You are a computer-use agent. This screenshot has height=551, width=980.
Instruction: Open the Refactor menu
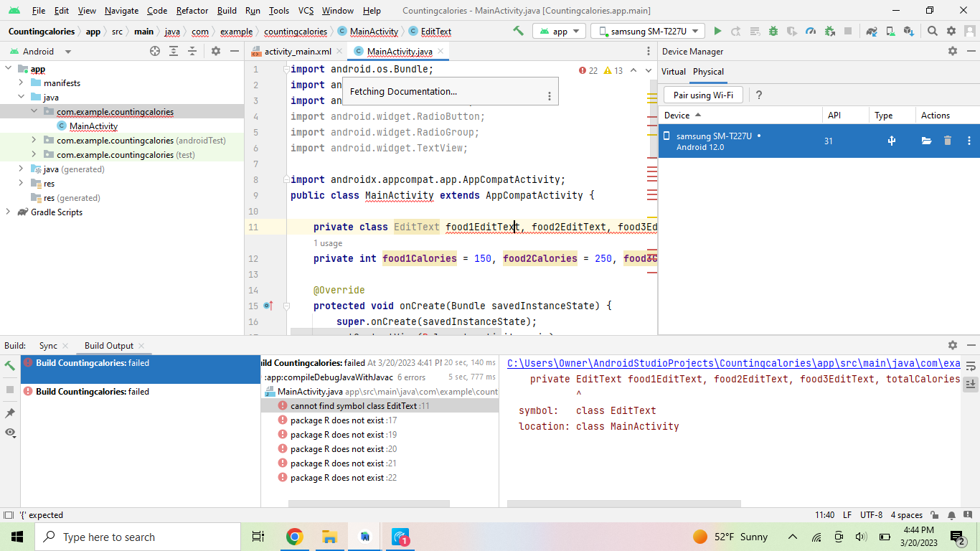pyautogui.click(x=192, y=11)
